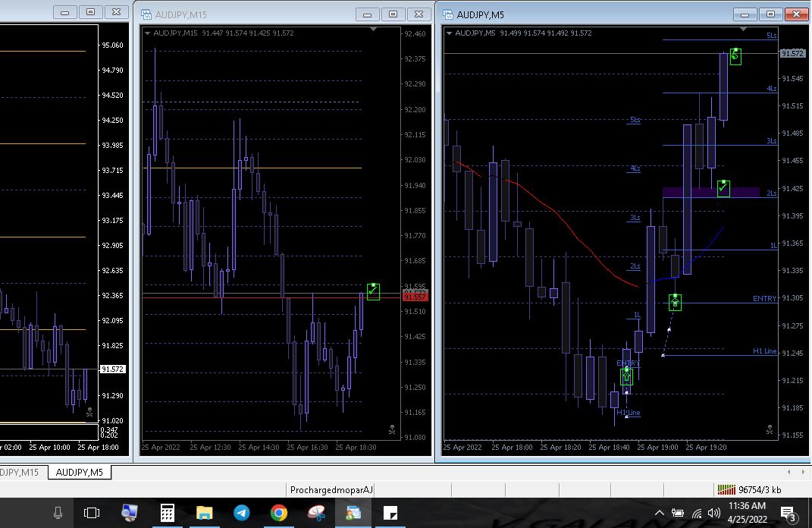Open File Explorer from taskbar
The image size is (812, 528).
[x=205, y=513]
